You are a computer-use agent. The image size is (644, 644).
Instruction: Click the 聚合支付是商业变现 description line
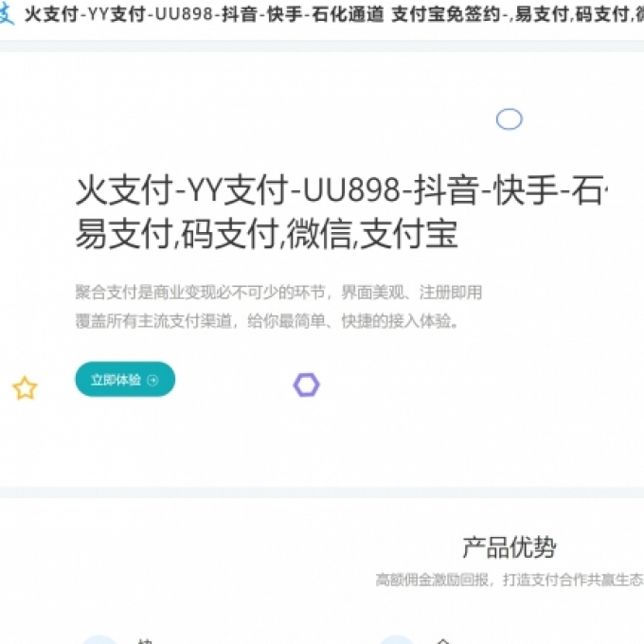(278, 293)
